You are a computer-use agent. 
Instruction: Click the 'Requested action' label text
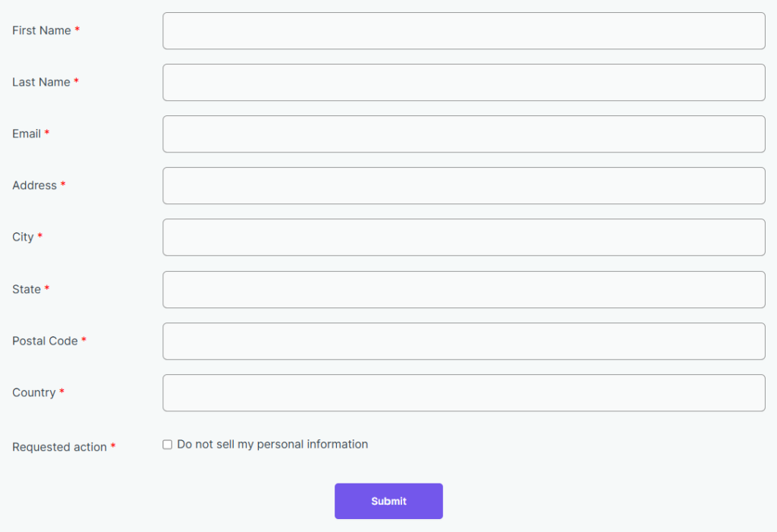pos(60,447)
